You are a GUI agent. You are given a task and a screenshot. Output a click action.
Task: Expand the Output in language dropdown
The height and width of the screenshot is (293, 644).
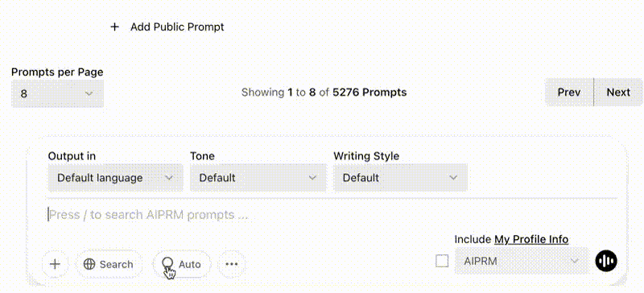pos(115,178)
